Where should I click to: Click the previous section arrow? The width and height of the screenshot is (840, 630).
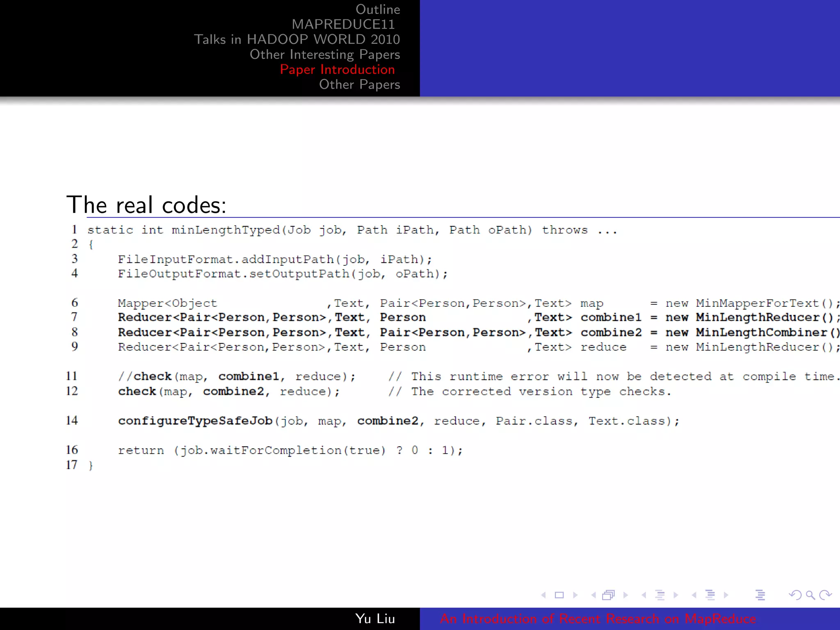point(694,595)
